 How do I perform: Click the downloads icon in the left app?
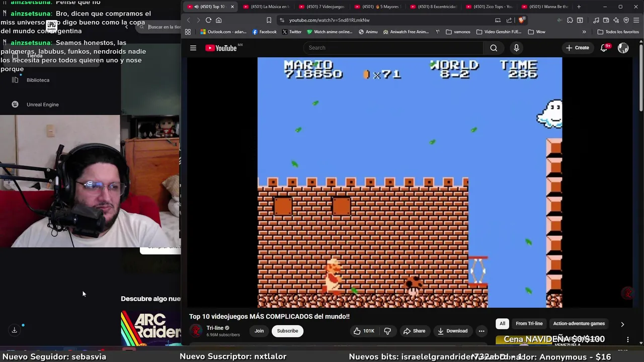click(x=14, y=330)
